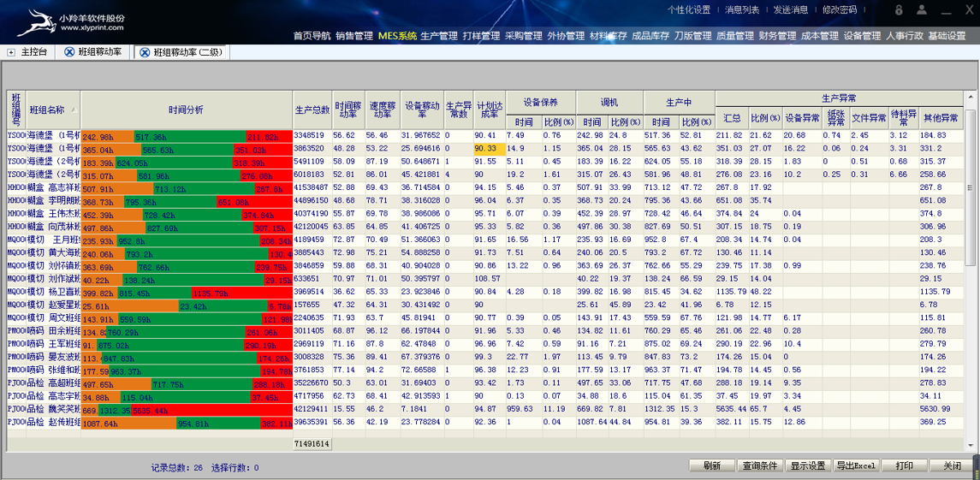This screenshot has height=480, width=980.
Task: Click the 导出Excel export button
Action: [856, 465]
